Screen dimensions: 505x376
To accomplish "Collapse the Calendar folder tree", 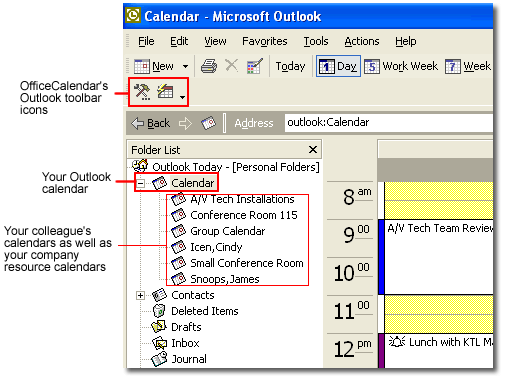I will coord(141,183).
